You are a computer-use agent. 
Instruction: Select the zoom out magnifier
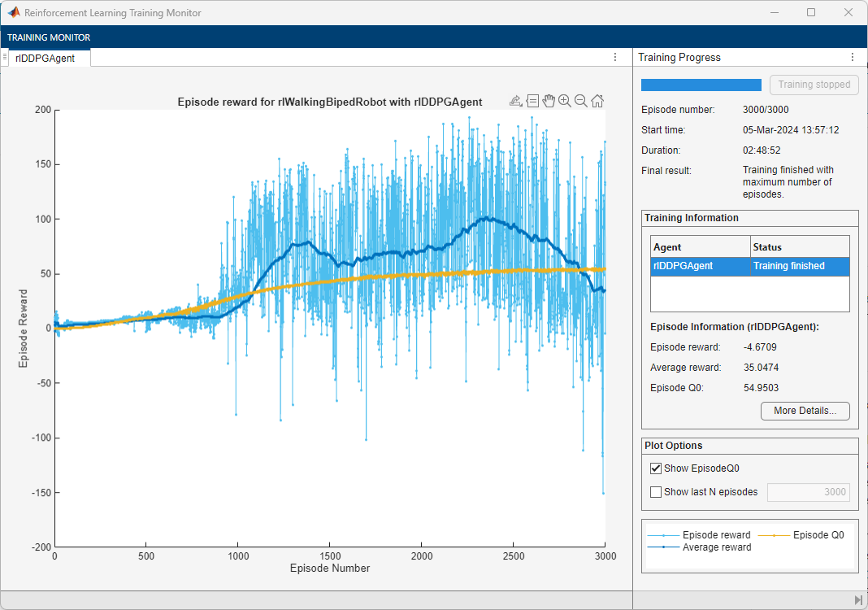coord(581,101)
